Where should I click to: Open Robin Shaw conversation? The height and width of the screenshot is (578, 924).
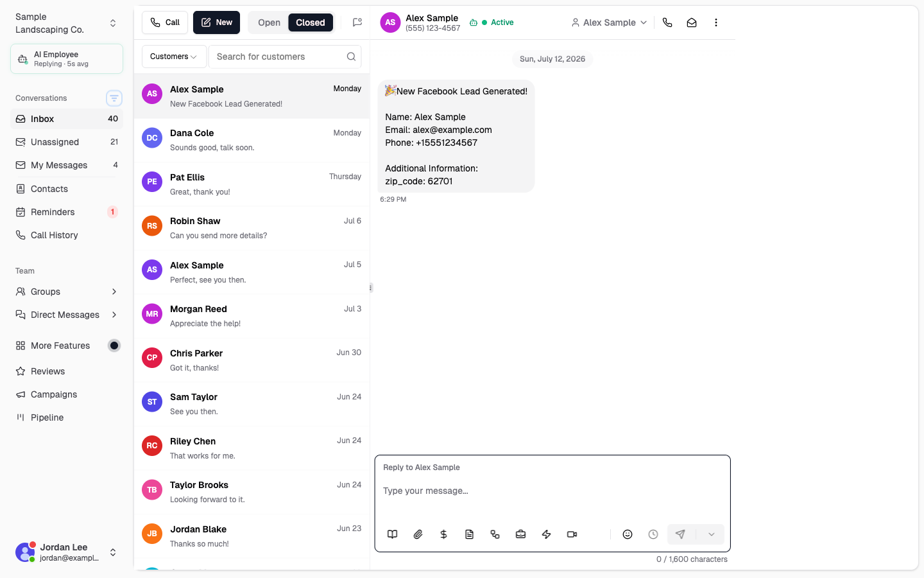252,228
